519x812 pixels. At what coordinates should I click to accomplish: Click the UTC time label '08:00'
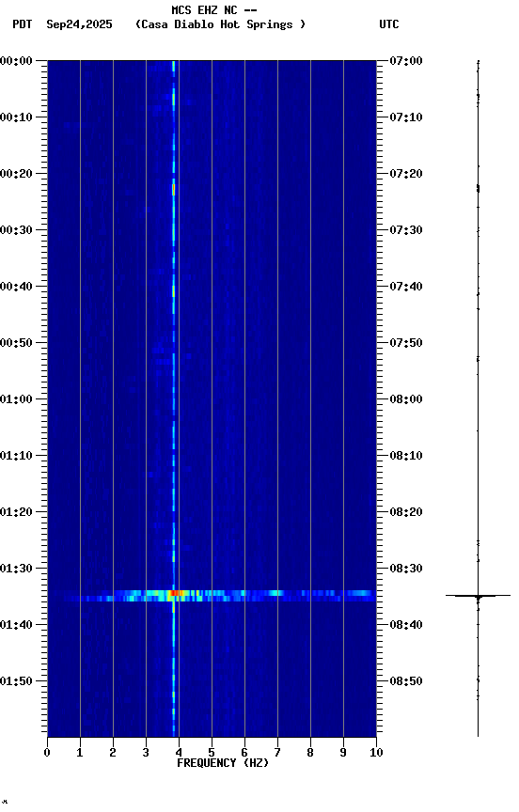click(x=406, y=399)
